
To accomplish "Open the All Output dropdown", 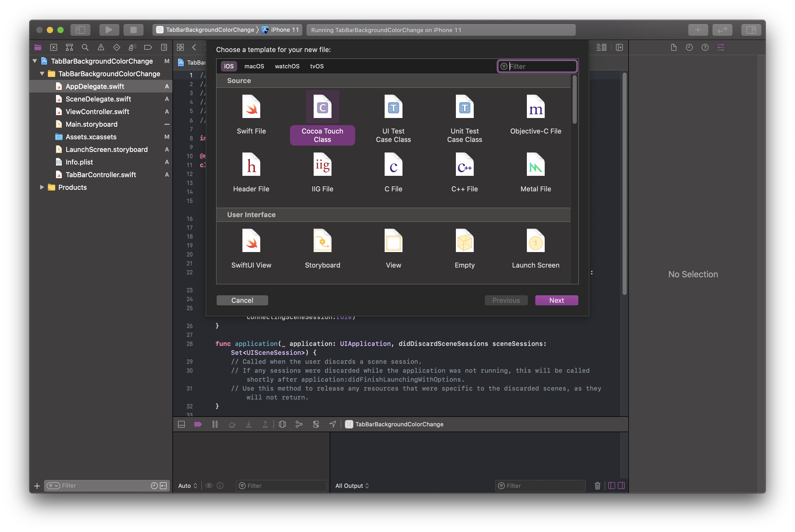I will 352,485.
